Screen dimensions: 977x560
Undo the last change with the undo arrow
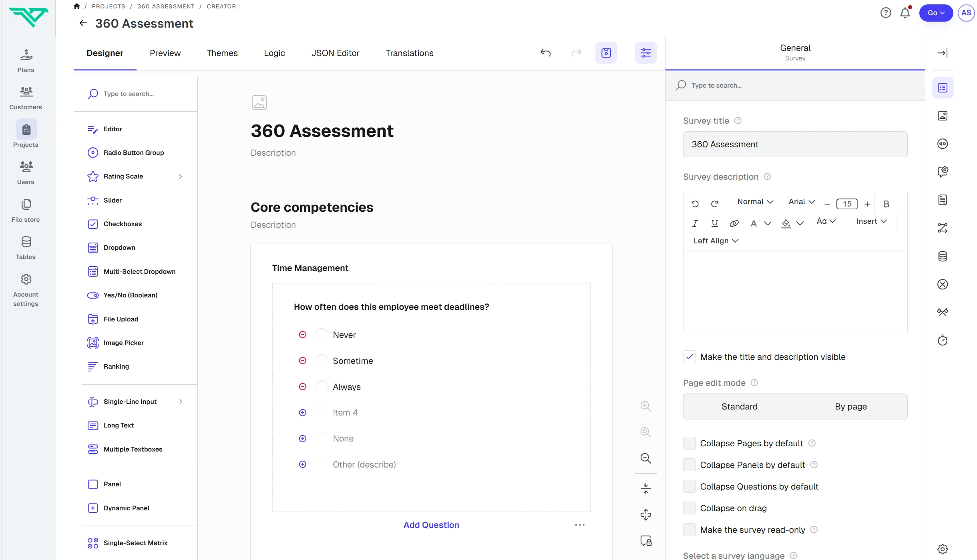[546, 52]
